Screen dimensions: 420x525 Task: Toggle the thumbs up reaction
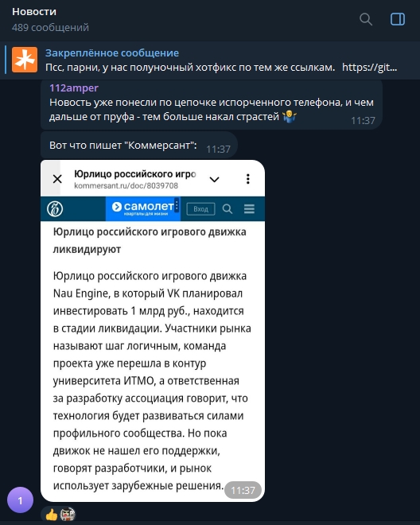[51, 515]
